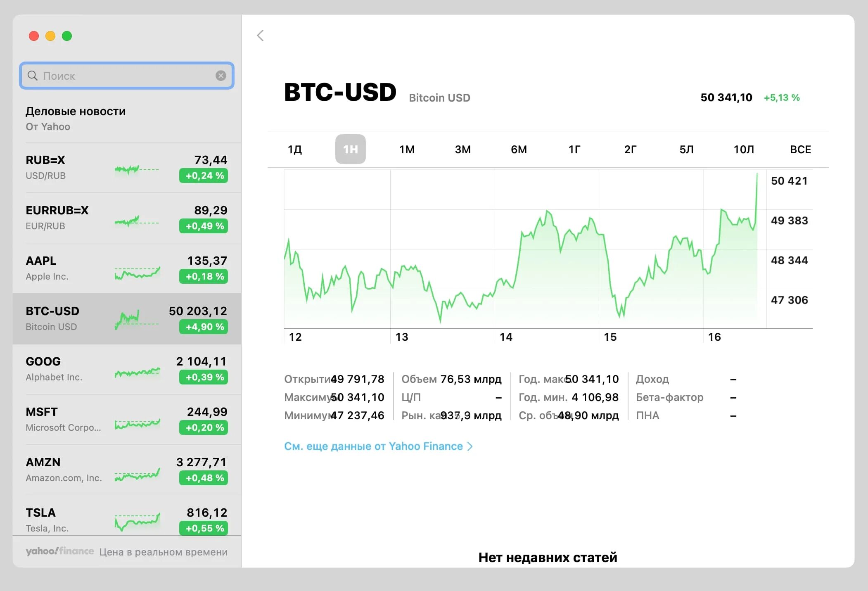
Task: Click the chart date marker 14
Action: pyautogui.click(x=506, y=337)
